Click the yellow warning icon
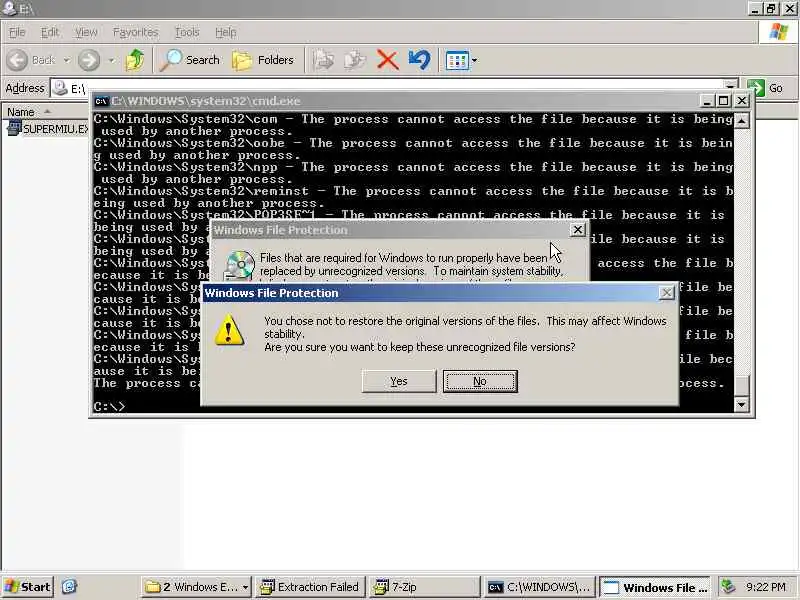Screen dimensions: 800x600 pyautogui.click(x=229, y=330)
